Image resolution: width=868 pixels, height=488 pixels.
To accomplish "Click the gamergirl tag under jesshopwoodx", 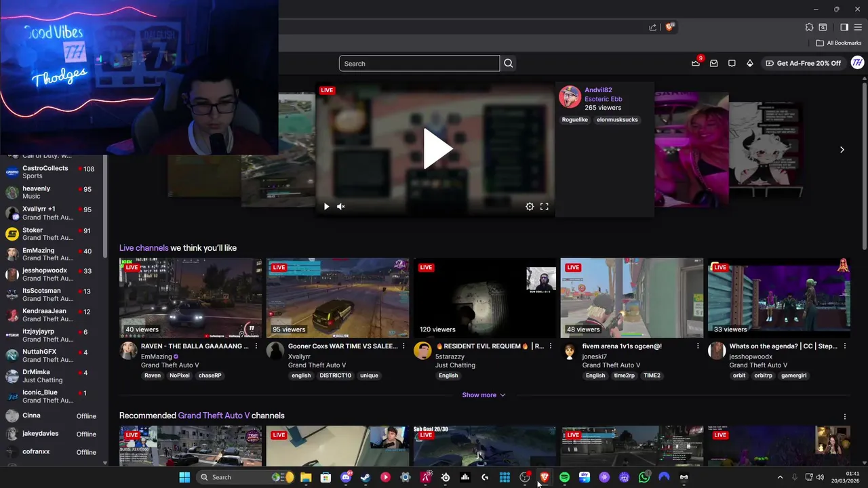I will [x=793, y=375].
